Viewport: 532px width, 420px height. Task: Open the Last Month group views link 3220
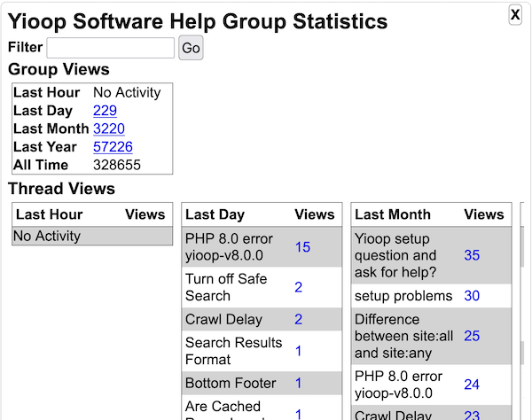click(109, 128)
